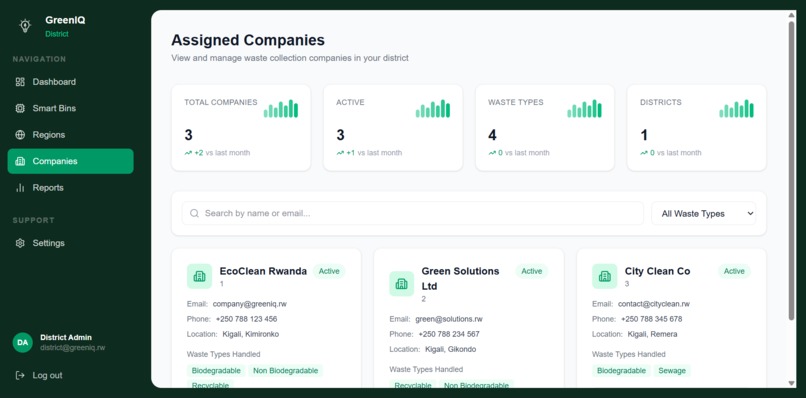This screenshot has height=398, width=806.
Task: Click the District Admin user name
Action: (x=66, y=338)
